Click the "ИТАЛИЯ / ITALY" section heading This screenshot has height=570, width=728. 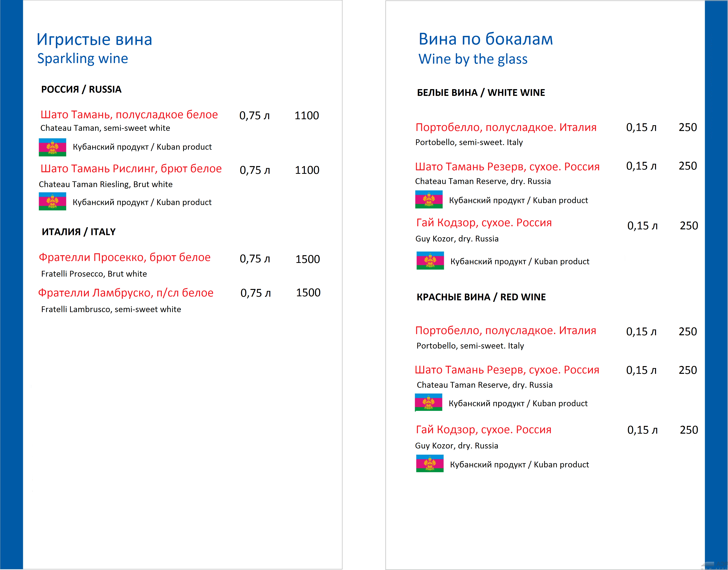[x=79, y=232]
